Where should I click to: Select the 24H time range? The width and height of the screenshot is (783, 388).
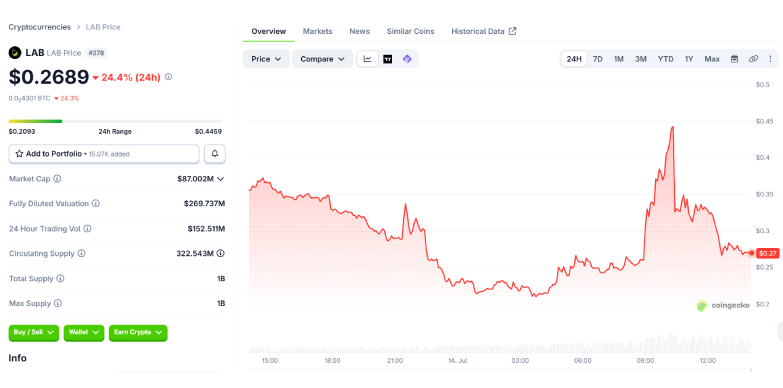coord(574,59)
